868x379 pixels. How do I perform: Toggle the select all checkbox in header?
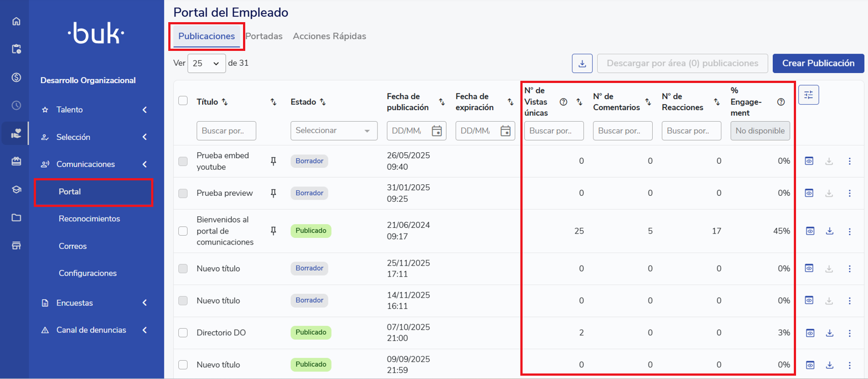coord(183,101)
